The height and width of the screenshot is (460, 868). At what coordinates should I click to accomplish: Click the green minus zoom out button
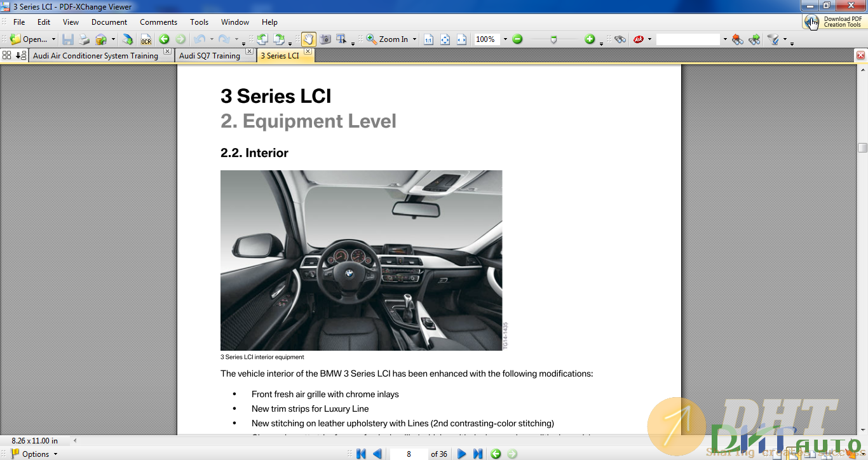[517, 39]
